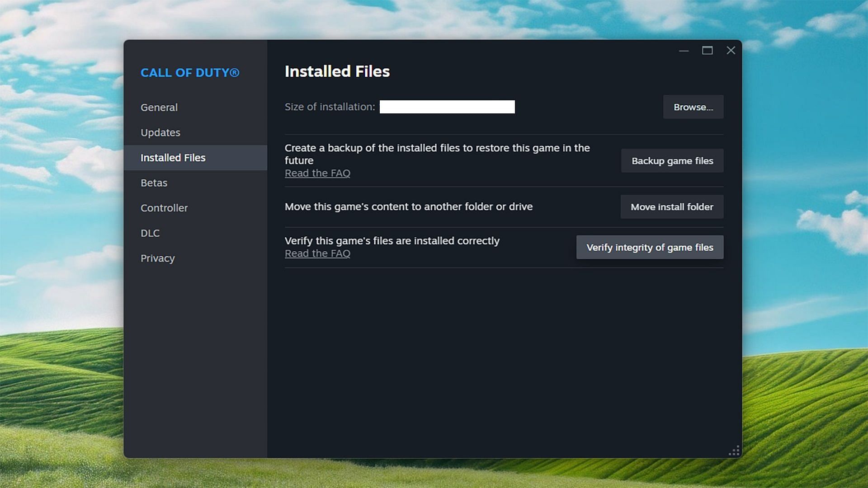Open the Betas settings section
The width and height of the screenshot is (868, 488).
click(x=154, y=183)
